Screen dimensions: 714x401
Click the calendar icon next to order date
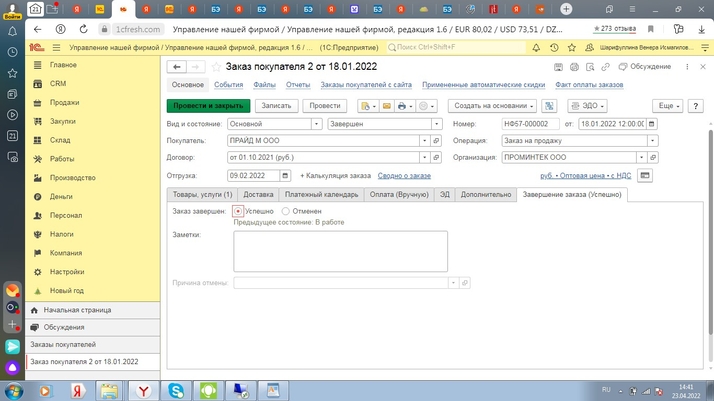(651, 124)
